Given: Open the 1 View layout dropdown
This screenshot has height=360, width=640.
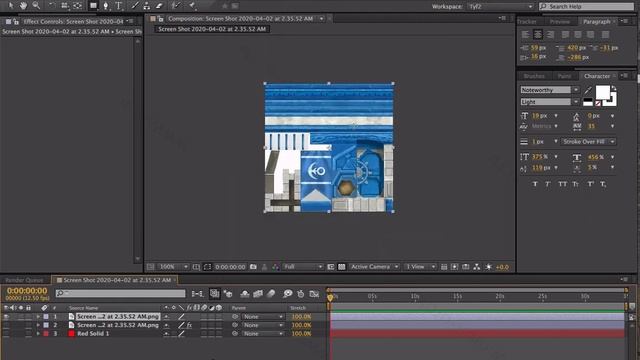Looking at the screenshot, I should [x=420, y=267].
